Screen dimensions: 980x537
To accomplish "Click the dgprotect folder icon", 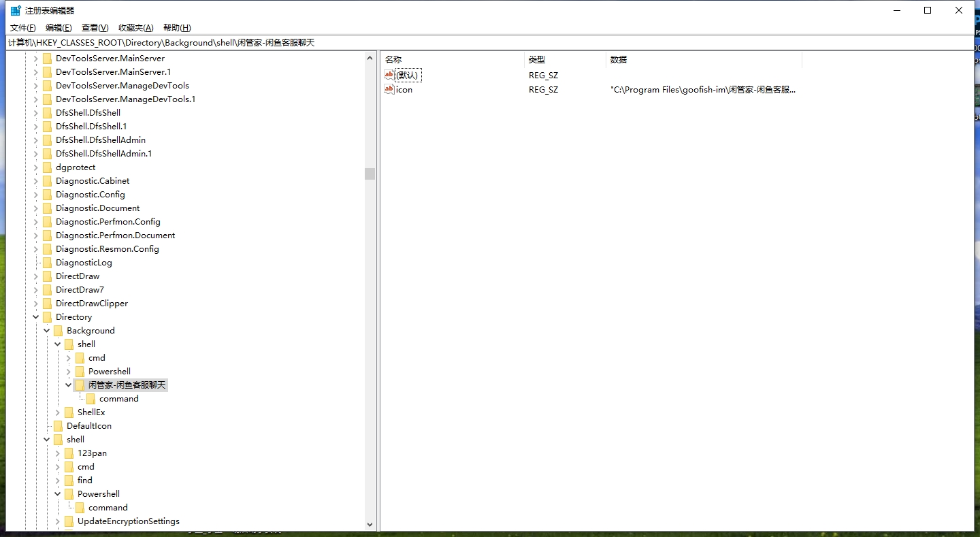I will (47, 167).
